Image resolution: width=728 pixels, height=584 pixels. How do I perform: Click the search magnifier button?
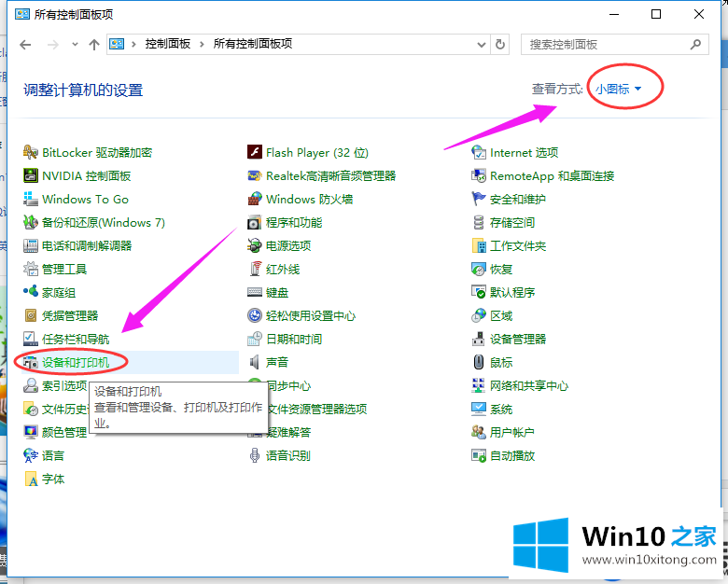(x=695, y=45)
